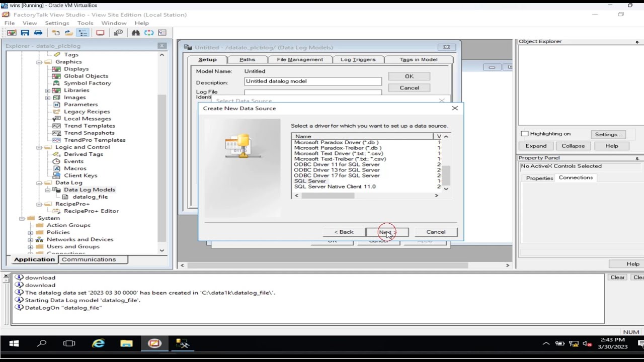
Task: Expand the Users and Groups node
Action: click(31, 247)
